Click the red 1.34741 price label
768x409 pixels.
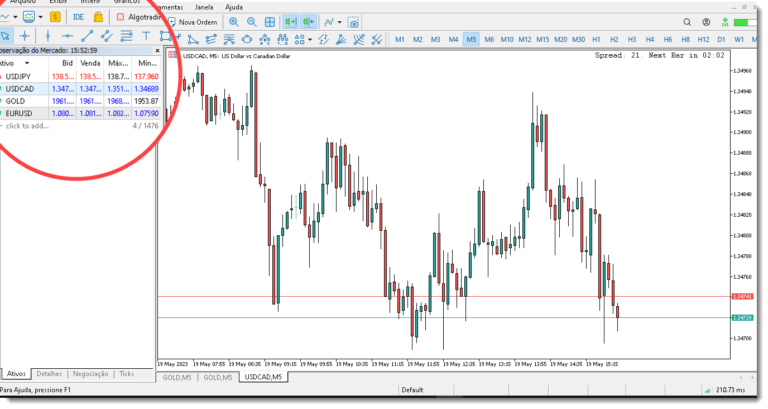click(x=742, y=297)
